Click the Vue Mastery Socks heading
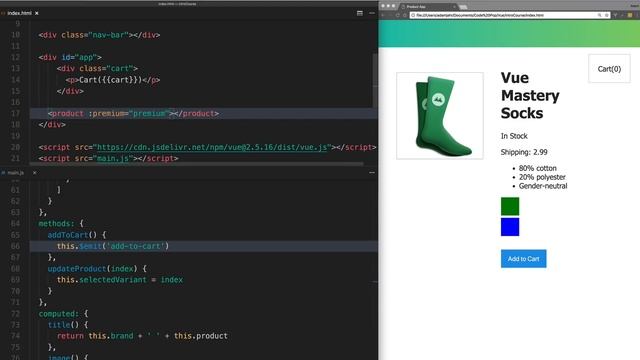 (x=530, y=96)
